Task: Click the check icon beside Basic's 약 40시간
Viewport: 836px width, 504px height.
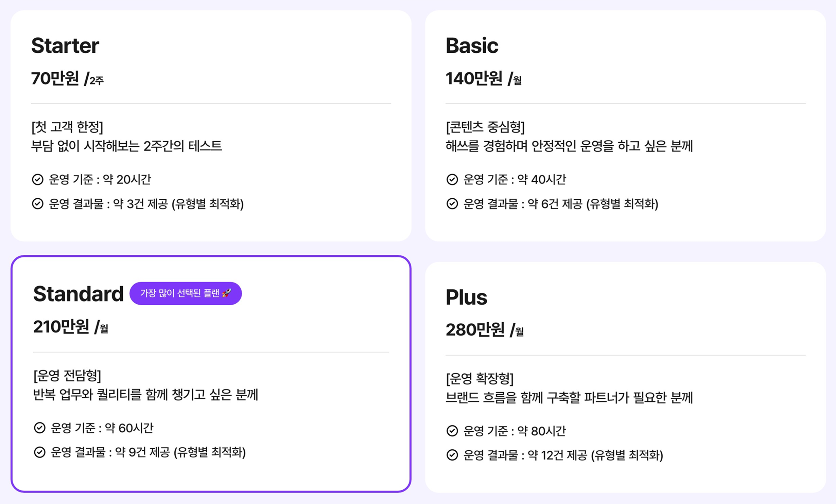Action: click(452, 179)
